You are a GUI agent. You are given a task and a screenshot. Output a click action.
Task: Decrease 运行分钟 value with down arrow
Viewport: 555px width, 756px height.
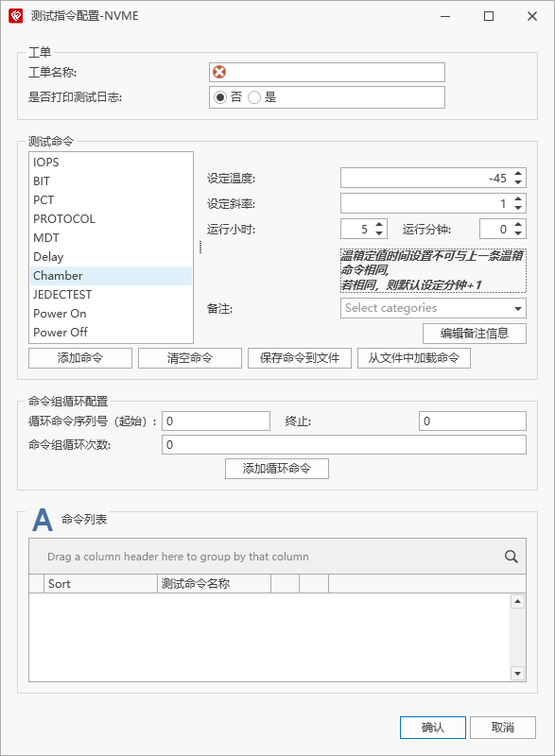tap(518, 233)
